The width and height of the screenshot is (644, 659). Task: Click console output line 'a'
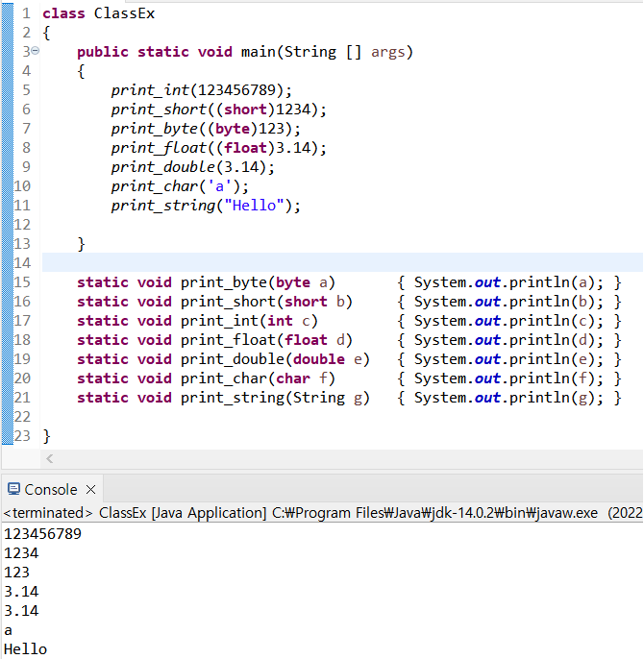tap(8, 630)
